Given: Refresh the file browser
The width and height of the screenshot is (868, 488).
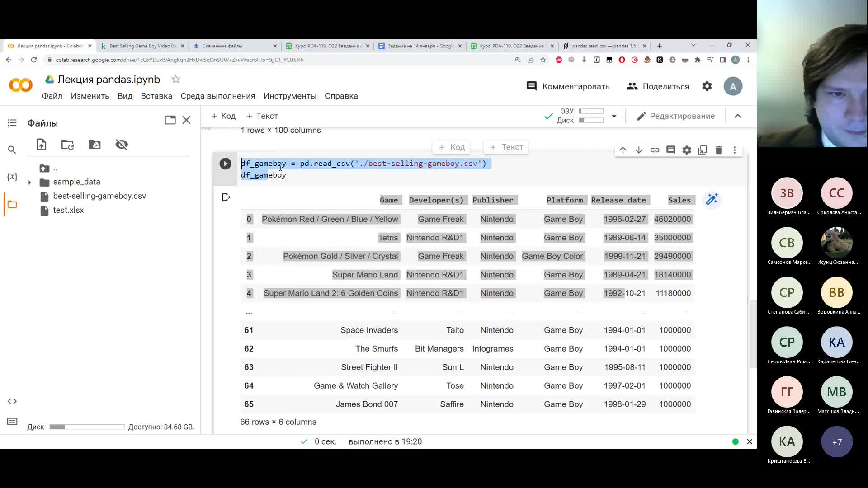Looking at the screenshot, I should pos(67,145).
